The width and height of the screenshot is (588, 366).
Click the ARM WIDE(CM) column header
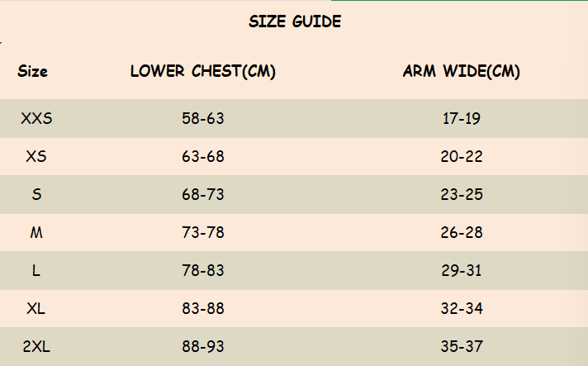click(462, 71)
